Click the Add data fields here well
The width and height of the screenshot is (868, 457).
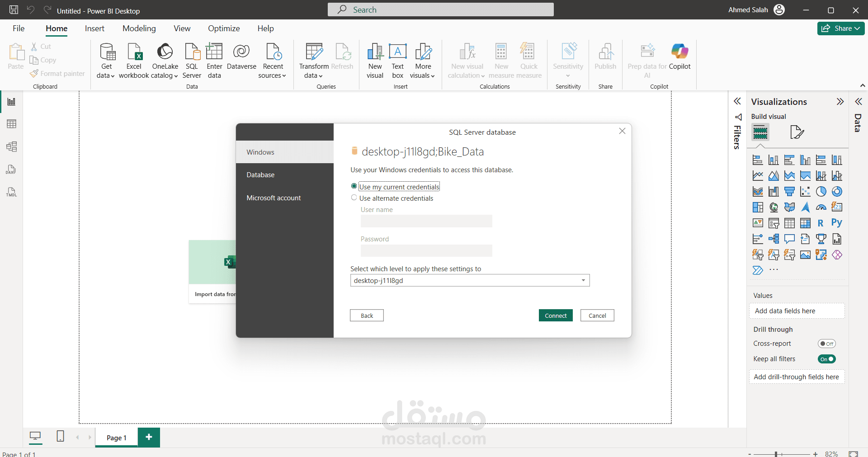click(x=797, y=311)
